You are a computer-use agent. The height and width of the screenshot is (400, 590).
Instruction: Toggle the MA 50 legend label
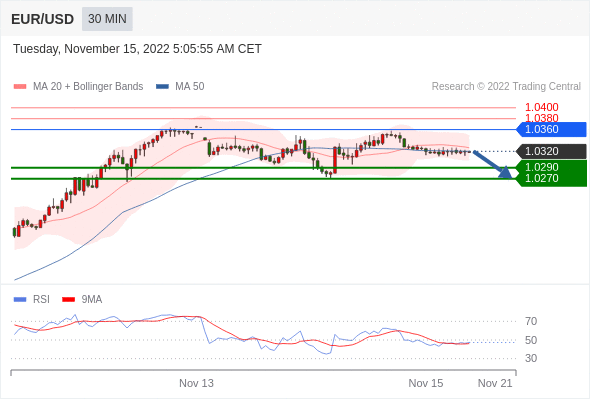pos(190,87)
